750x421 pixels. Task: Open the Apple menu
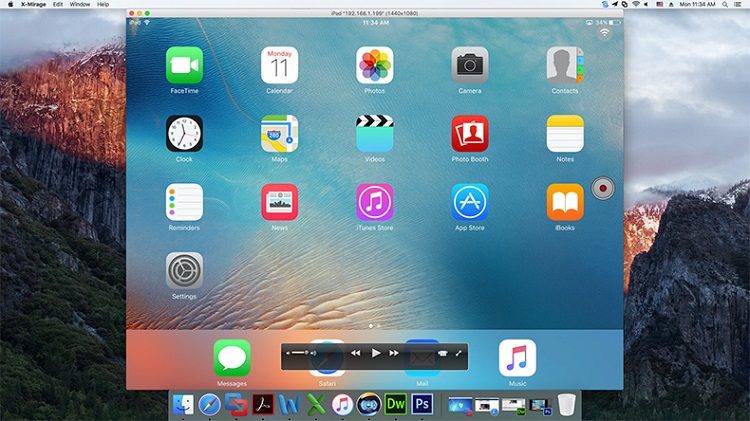pyautogui.click(x=10, y=4)
